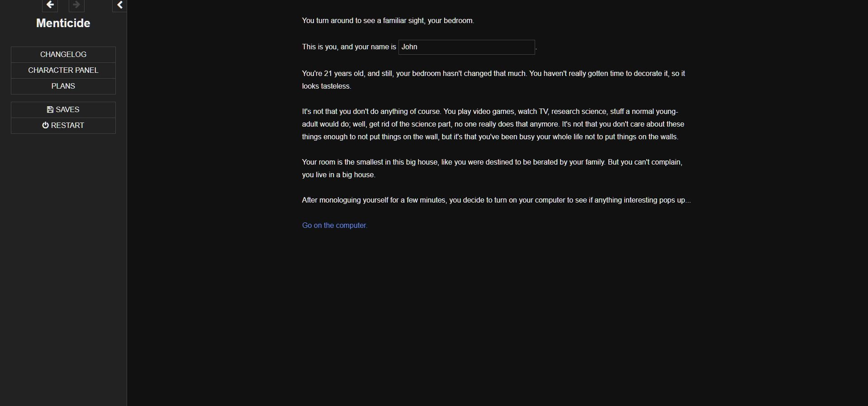Collapse the sidebar using the chevron
The width and height of the screenshot is (868, 406).
[119, 5]
